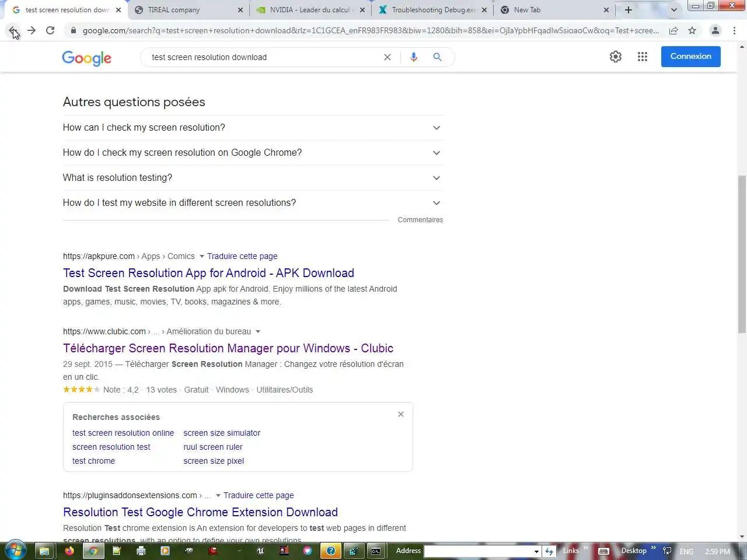The height and width of the screenshot is (560, 747).
Task: Open the dropdown arrow beside clubic.com result
Action: coord(258,331)
